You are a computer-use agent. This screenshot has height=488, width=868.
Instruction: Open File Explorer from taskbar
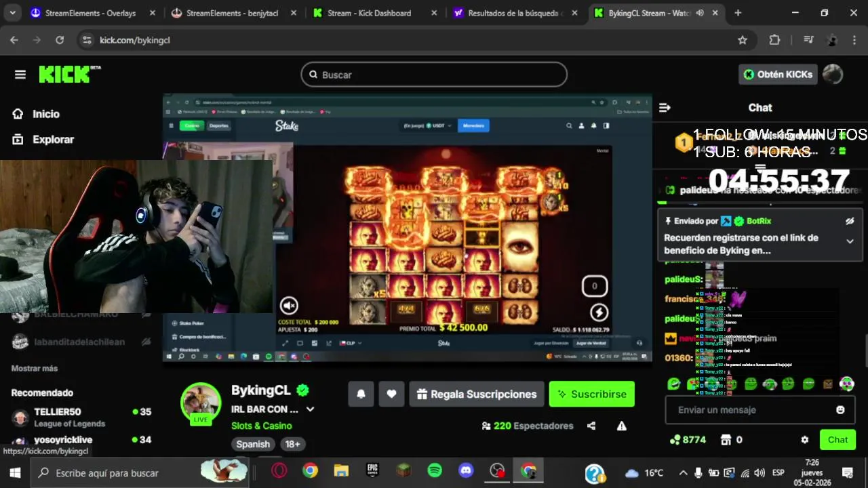pyautogui.click(x=341, y=471)
